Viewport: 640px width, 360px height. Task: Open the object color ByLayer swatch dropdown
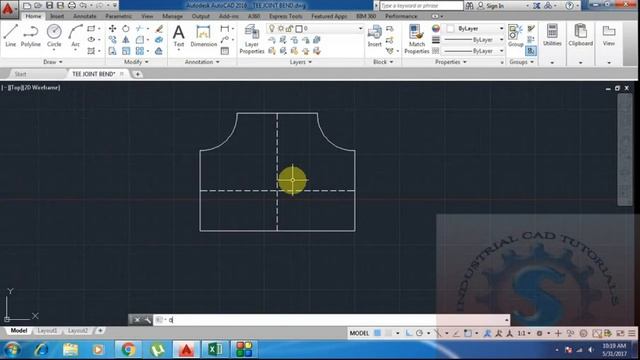click(475, 29)
